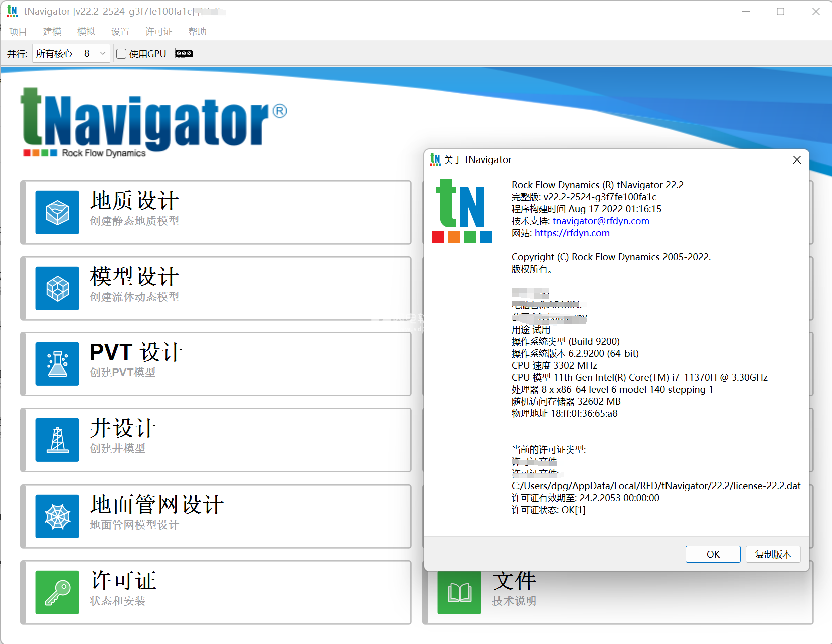Image resolution: width=832 pixels, height=644 pixels.
Task: Open the 设置 menu
Action: [x=120, y=31]
